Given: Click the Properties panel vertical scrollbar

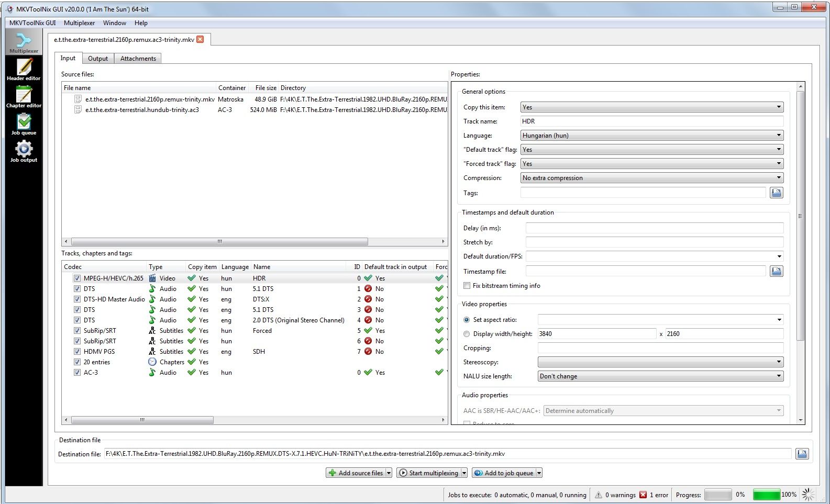Looking at the screenshot, I should pos(800,216).
